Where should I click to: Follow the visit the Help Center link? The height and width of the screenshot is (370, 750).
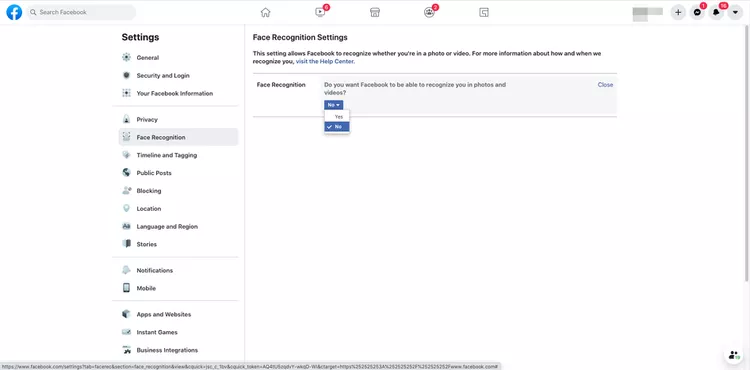pos(325,62)
